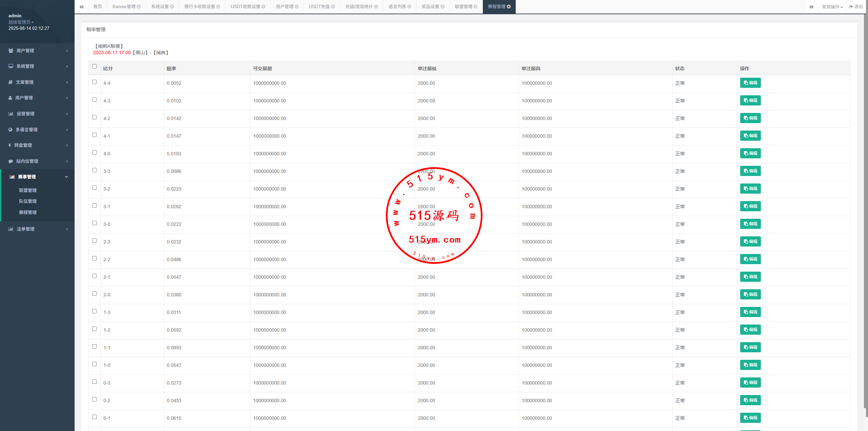
Task: Close the Banner管理 tab with its x icon
Action: pos(139,7)
